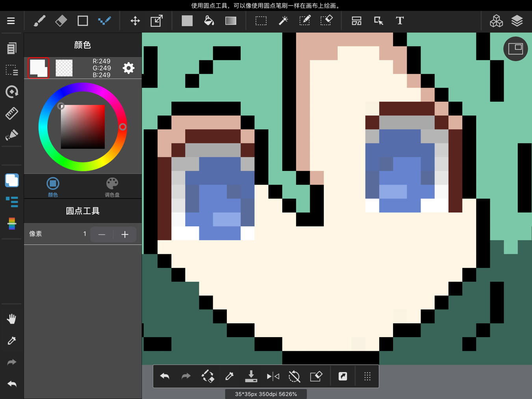Select the Magic Wand tool

coord(283,20)
